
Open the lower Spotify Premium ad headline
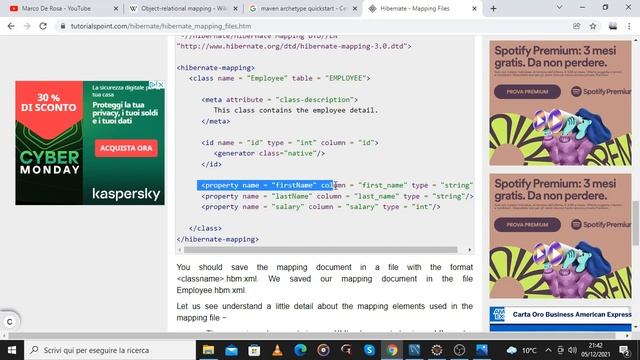(556, 190)
